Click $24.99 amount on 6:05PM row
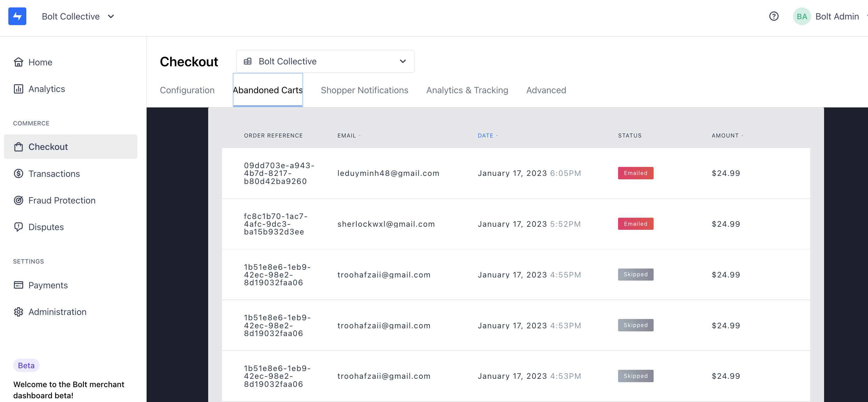The height and width of the screenshot is (402, 868). click(x=726, y=173)
